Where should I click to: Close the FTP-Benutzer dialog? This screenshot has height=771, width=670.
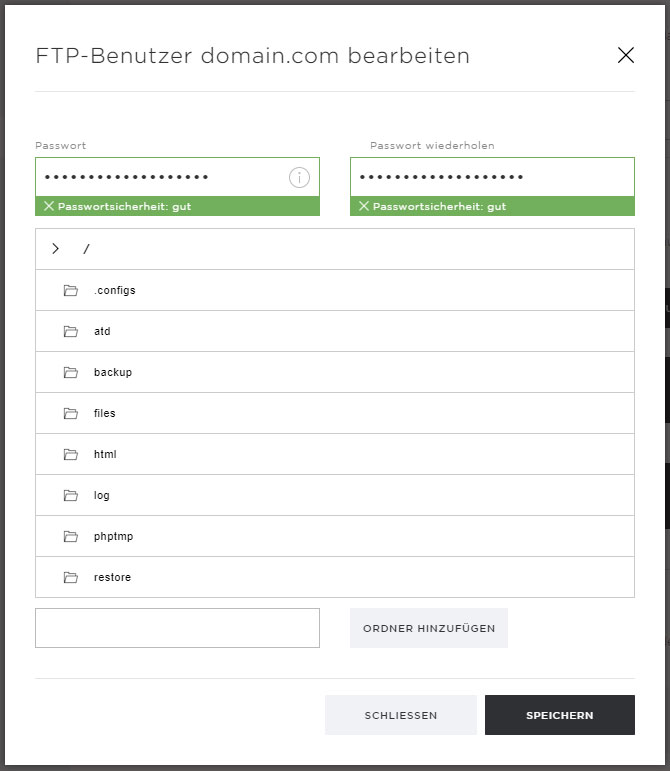[626, 55]
